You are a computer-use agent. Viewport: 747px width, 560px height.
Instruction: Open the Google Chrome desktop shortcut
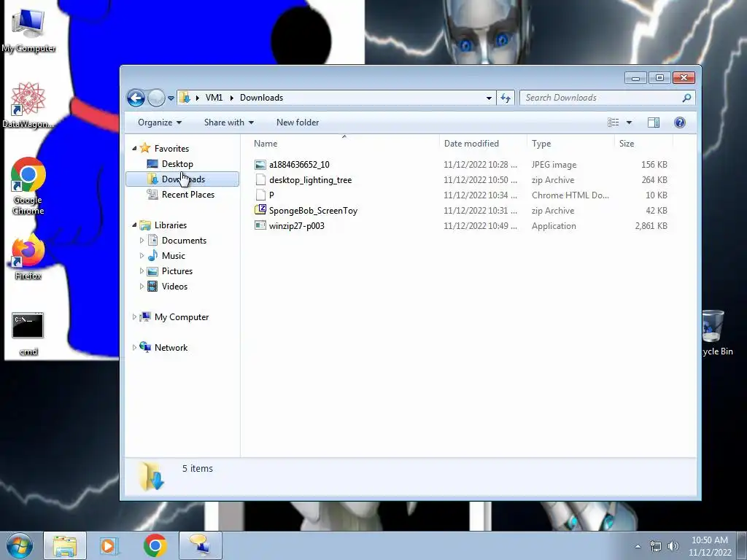click(x=28, y=186)
